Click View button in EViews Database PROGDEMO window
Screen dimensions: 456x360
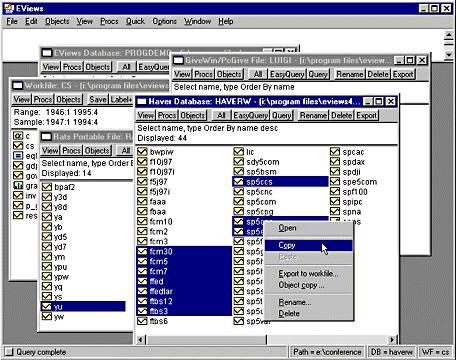[x=51, y=67]
